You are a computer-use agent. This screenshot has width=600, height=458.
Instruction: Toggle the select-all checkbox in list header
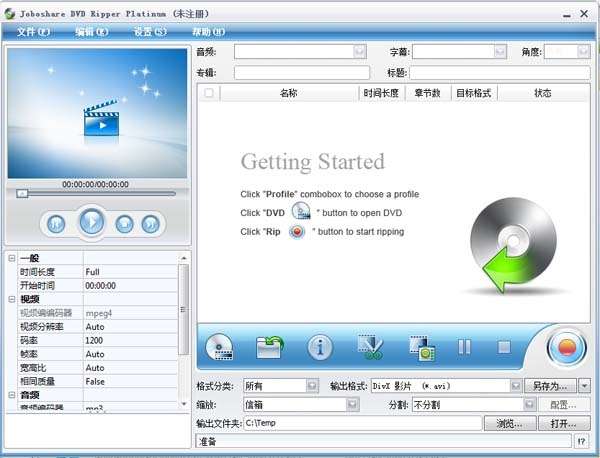click(209, 93)
